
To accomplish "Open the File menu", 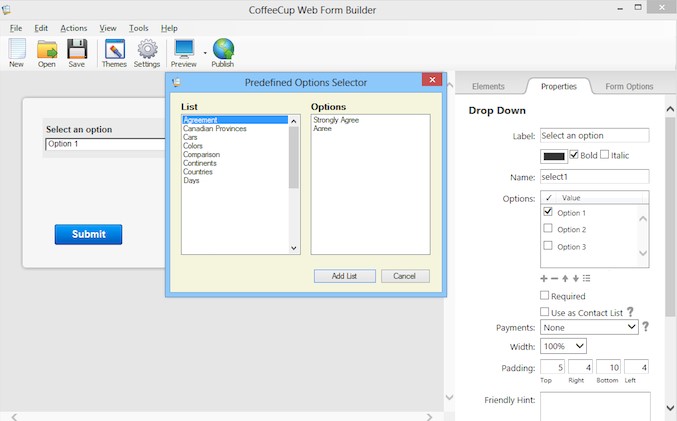I will (16, 28).
